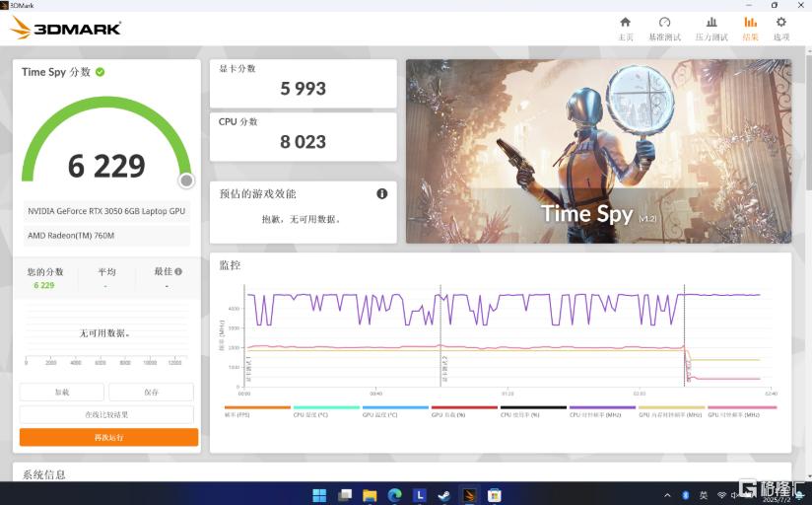Click the 系统信息 system info heading
812x505 pixels.
44,474
